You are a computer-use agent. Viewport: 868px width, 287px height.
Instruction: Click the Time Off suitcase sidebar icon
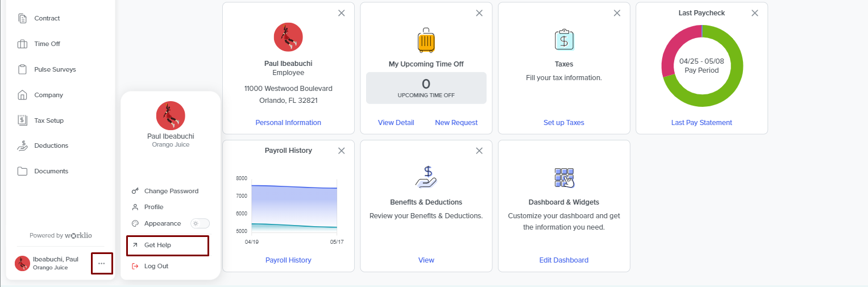pyautogui.click(x=23, y=44)
